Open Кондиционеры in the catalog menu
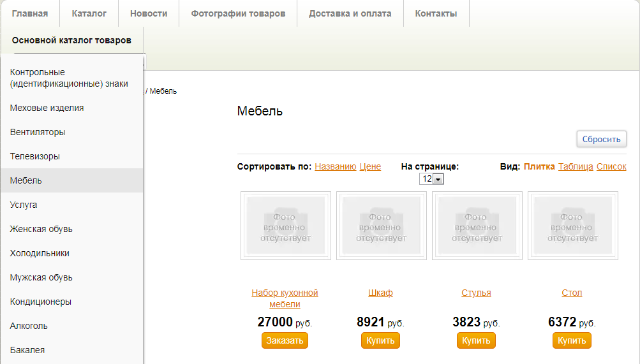This screenshot has width=640, height=364. (x=40, y=302)
